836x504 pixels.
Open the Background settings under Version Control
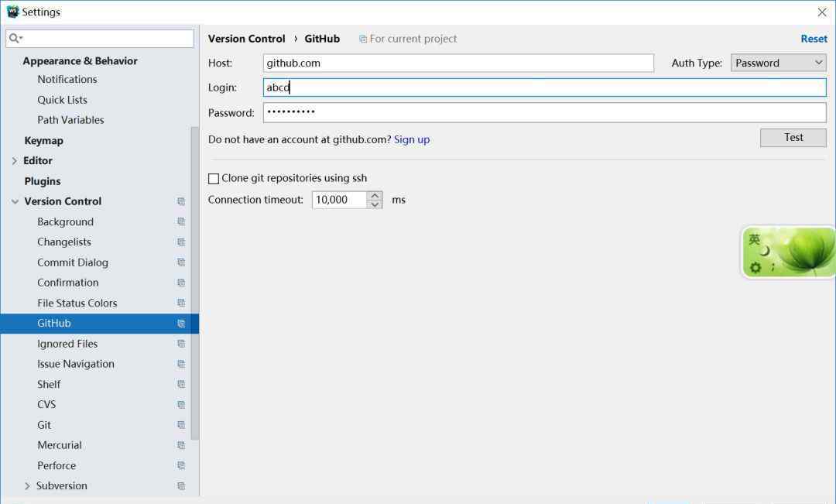65,222
